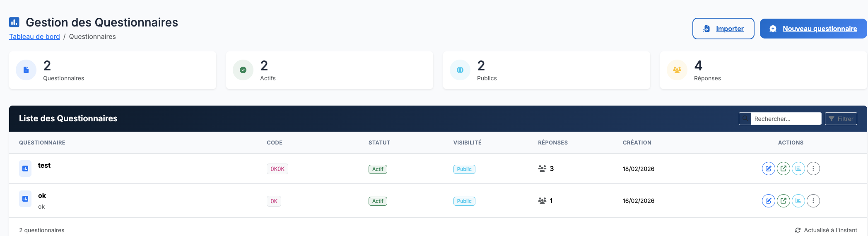Create a Nouveau questionnaire

pos(813,29)
